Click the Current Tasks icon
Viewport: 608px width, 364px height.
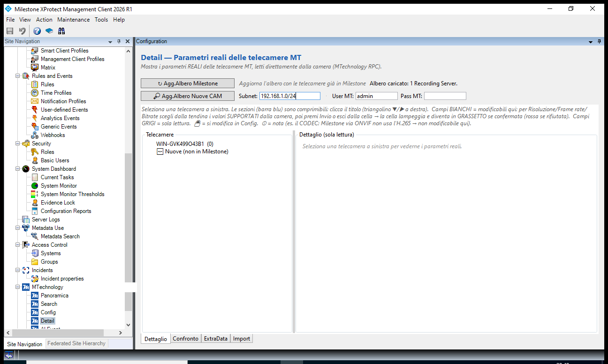click(35, 177)
